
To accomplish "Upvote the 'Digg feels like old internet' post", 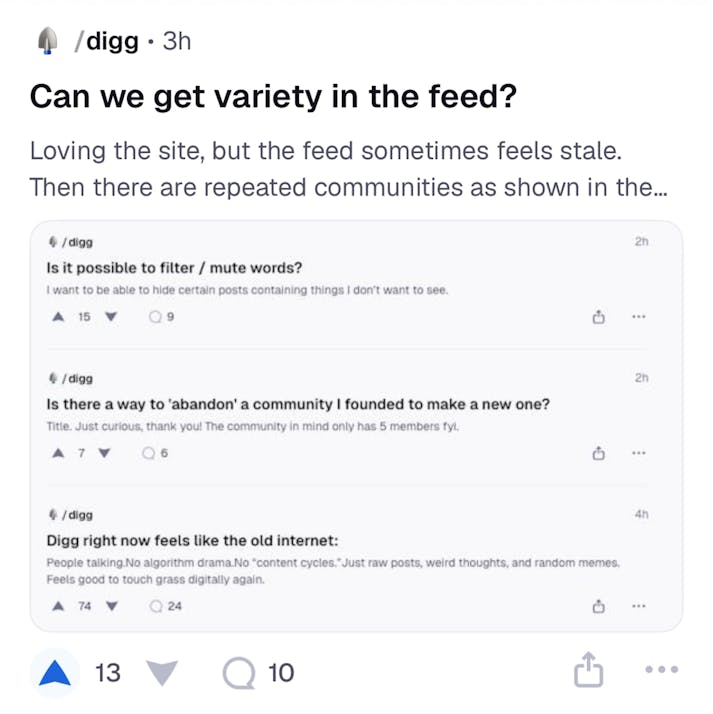I will coord(58,605).
